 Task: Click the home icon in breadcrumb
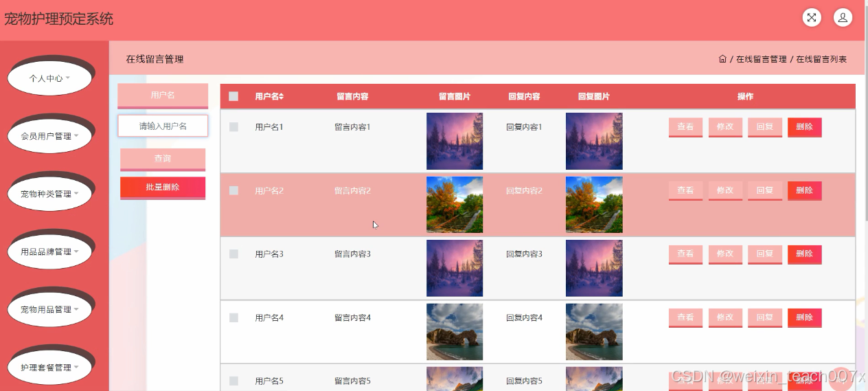pos(722,59)
